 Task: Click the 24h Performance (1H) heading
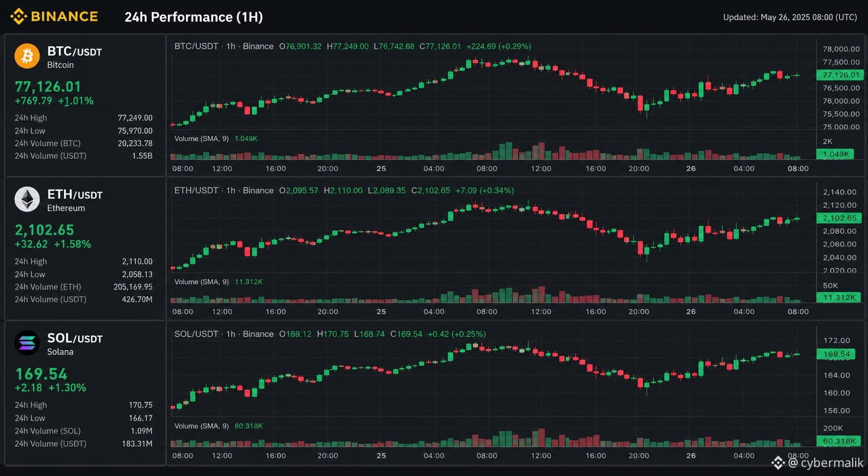(x=194, y=17)
